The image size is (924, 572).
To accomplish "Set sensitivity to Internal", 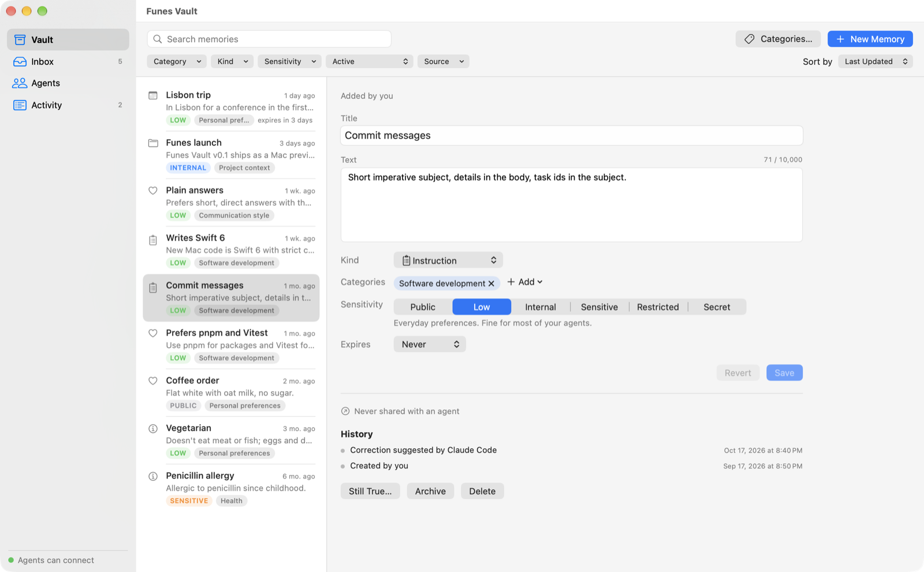I will click(x=541, y=307).
